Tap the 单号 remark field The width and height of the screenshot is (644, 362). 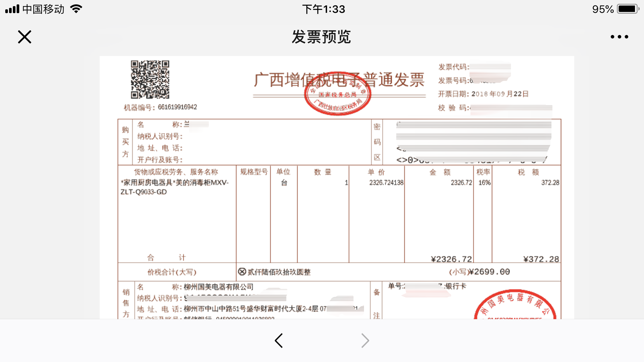coord(427,287)
